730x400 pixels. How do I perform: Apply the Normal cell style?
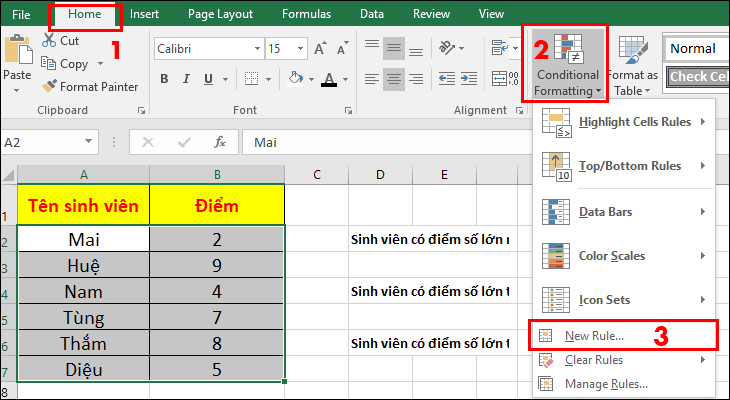[694, 48]
